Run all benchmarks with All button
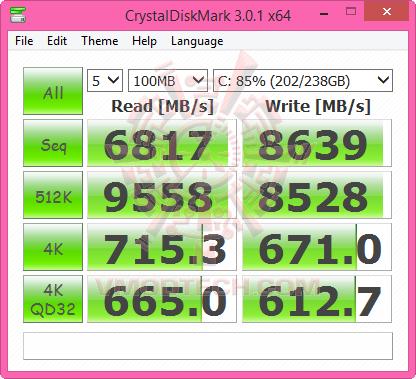 (x=53, y=91)
